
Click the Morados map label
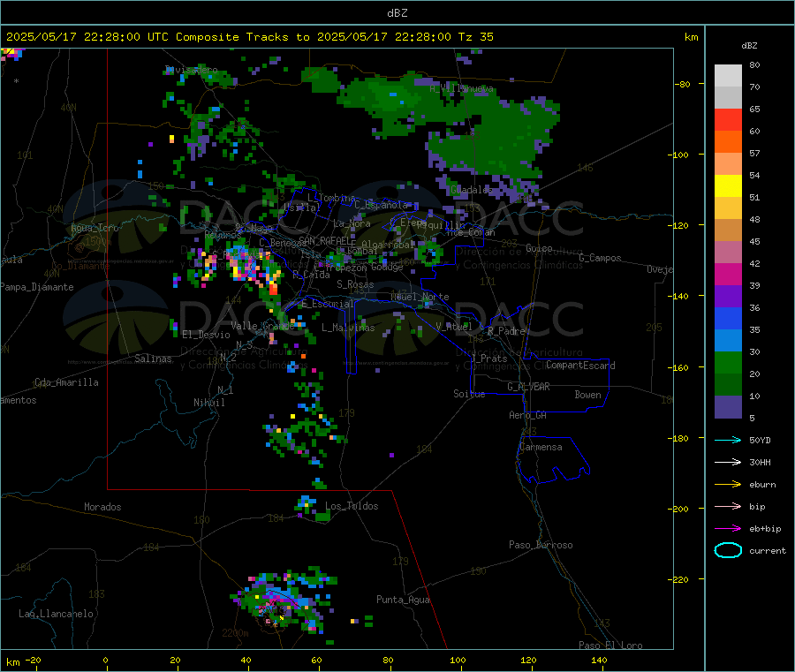click(102, 507)
